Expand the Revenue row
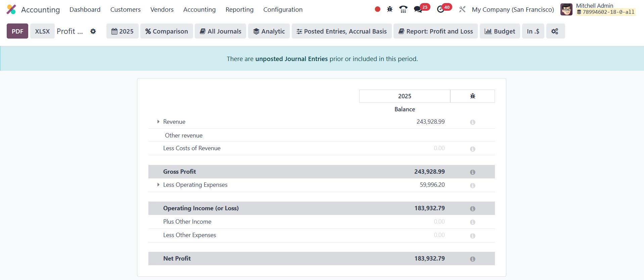Viewport: 644px width, 280px height. point(158,122)
